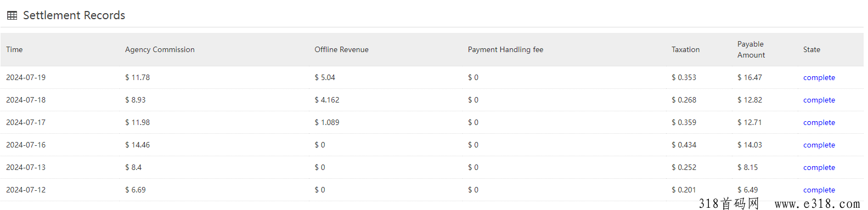Click payable amount $ 6.49
This screenshot has width=868, height=210.
[x=748, y=190]
